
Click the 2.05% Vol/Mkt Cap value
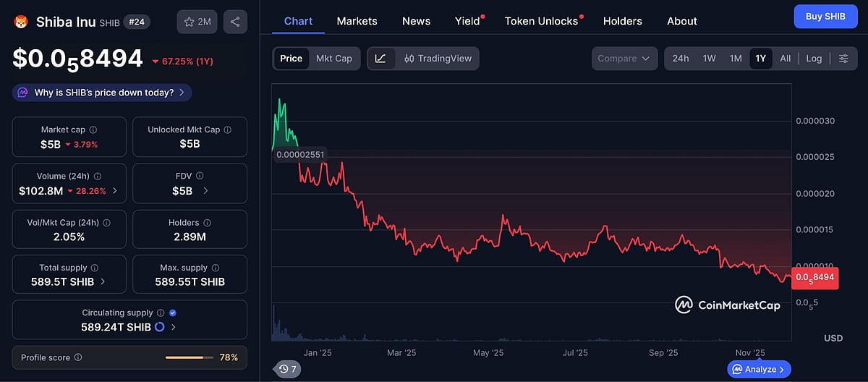pos(69,237)
